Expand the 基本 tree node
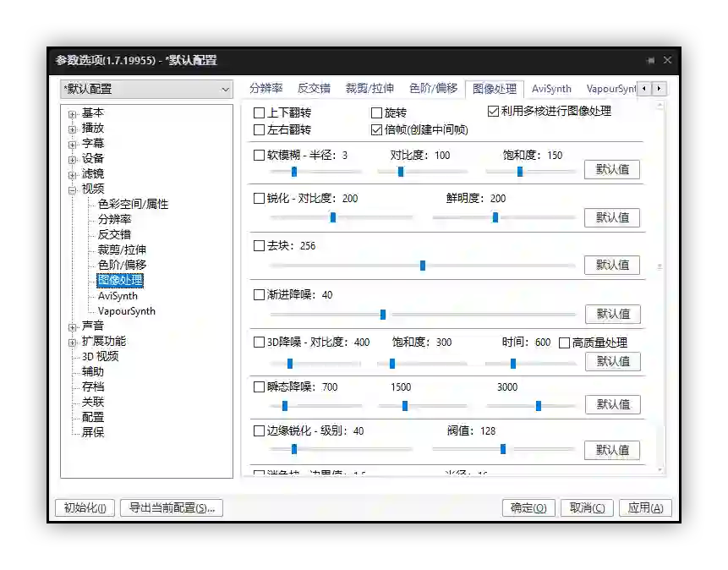 click(x=73, y=113)
